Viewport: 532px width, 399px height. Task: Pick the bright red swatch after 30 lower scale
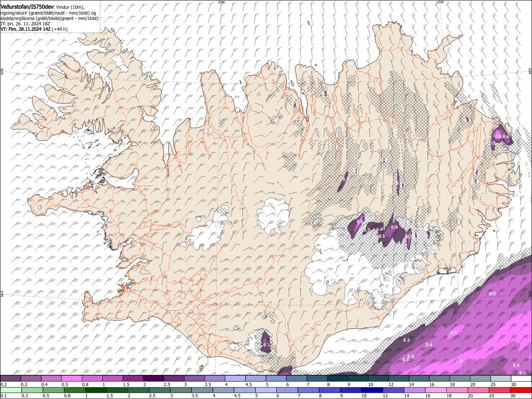521,390
